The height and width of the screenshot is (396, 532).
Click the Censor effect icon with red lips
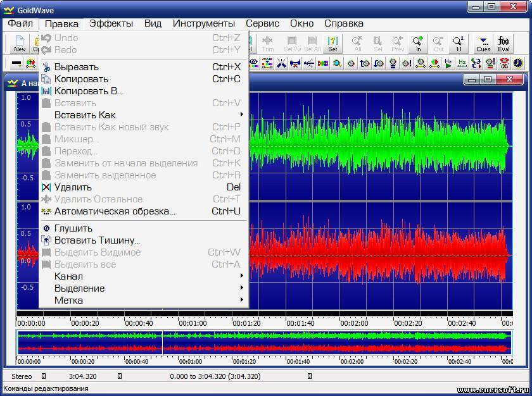pyautogui.click(x=504, y=63)
